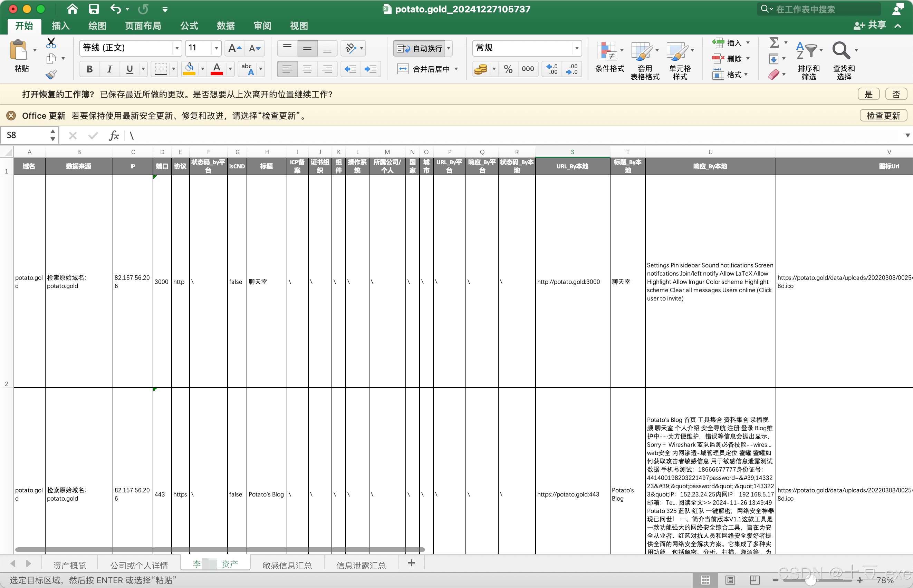Click the 是 button in the recovery bar
This screenshot has width=913, height=588.
868,94
